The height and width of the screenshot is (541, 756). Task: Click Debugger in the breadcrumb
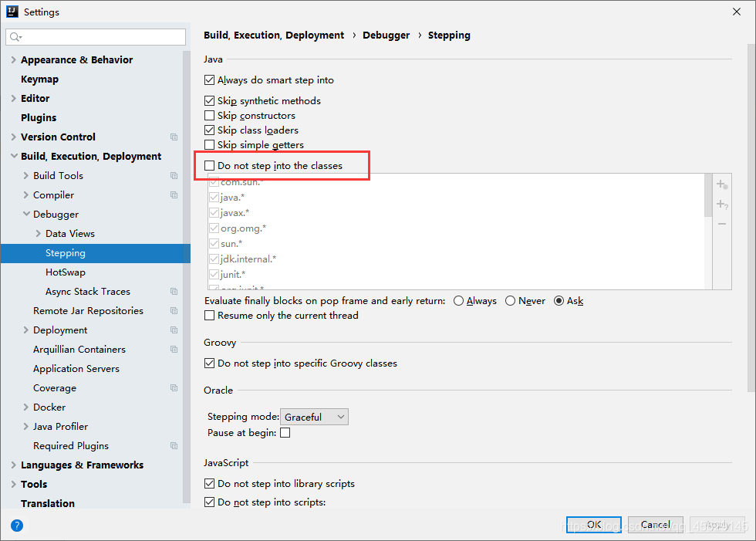(x=386, y=36)
